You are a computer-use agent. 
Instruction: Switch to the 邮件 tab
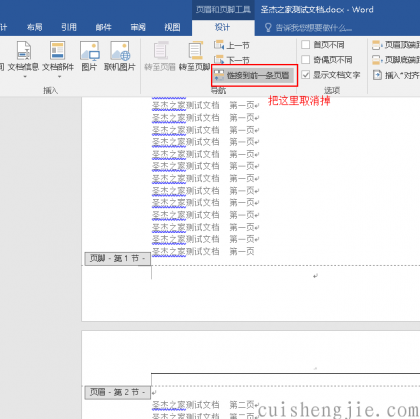103,27
